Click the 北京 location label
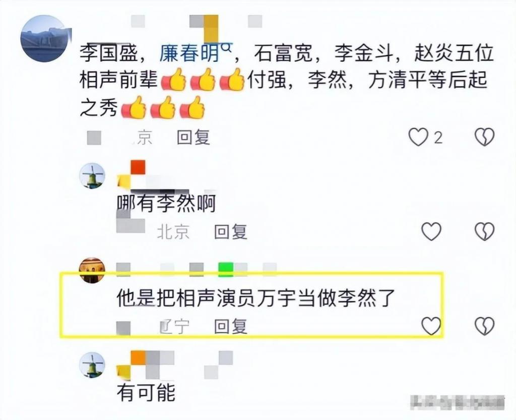 [x=173, y=232]
